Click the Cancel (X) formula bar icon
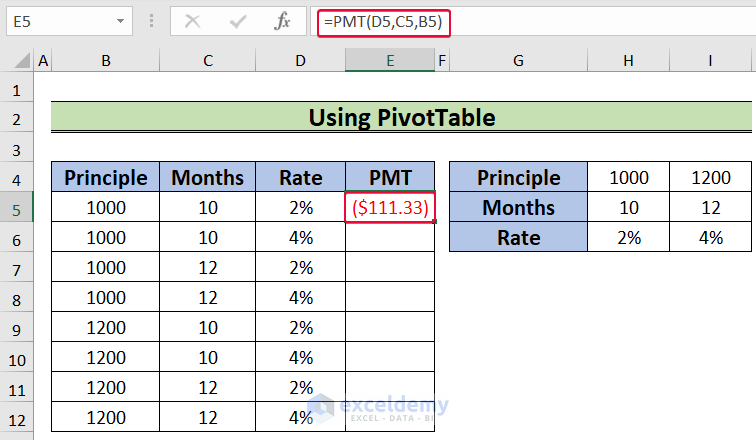 point(193,21)
